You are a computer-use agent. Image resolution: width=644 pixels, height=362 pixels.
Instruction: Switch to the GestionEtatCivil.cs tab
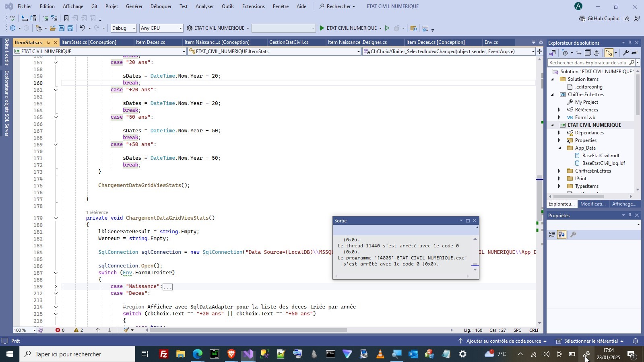(x=289, y=42)
